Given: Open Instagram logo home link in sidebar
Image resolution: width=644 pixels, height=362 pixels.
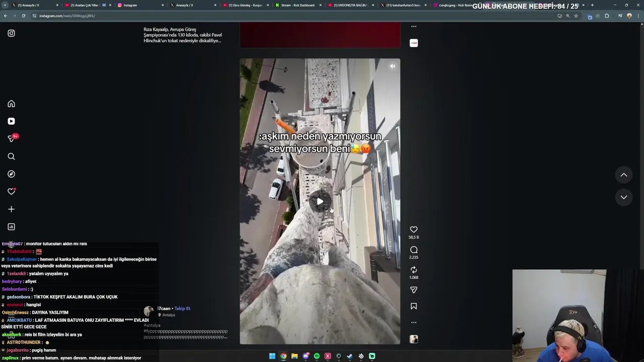Looking at the screenshot, I should click(x=11, y=33).
